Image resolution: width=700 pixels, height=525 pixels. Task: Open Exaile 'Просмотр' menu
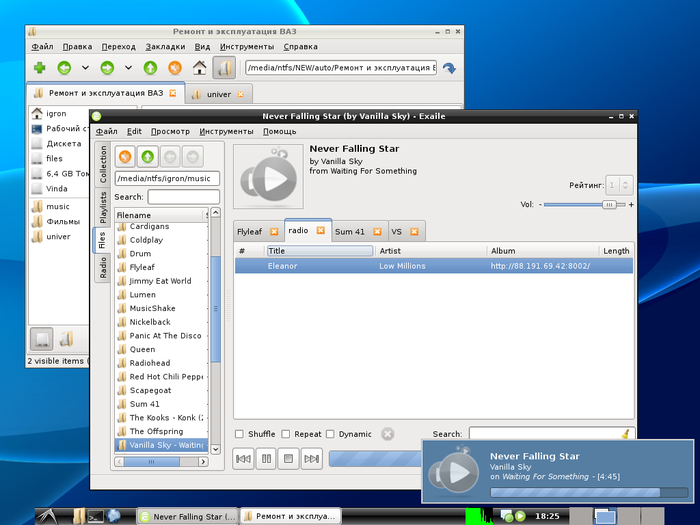pyautogui.click(x=170, y=131)
